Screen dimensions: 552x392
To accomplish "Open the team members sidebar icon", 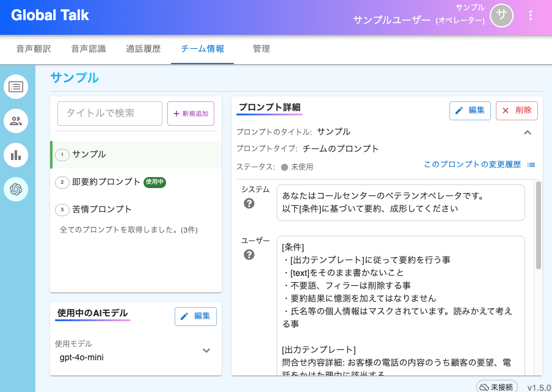I will tap(16, 121).
